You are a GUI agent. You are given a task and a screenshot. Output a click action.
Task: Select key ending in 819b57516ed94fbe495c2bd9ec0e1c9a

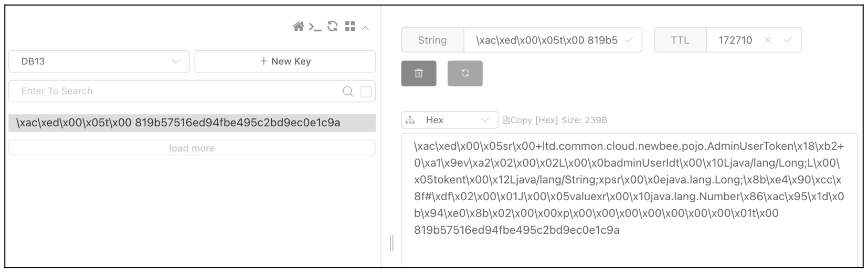192,123
